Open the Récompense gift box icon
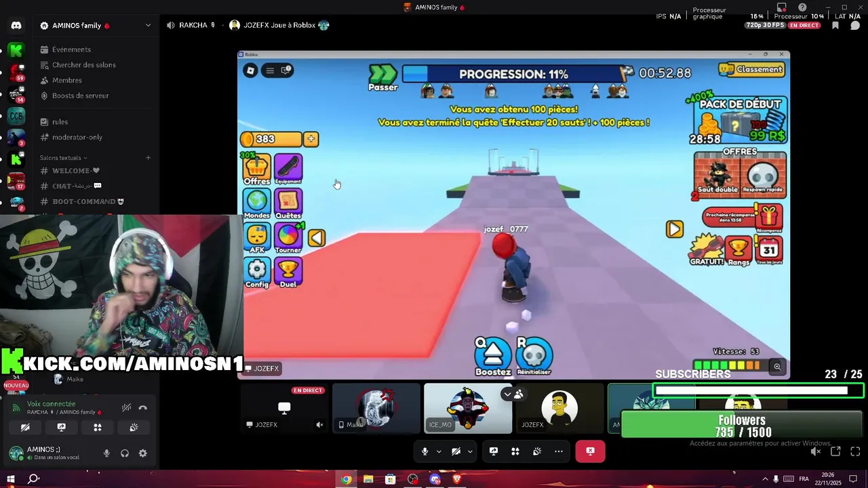 [769, 218]
